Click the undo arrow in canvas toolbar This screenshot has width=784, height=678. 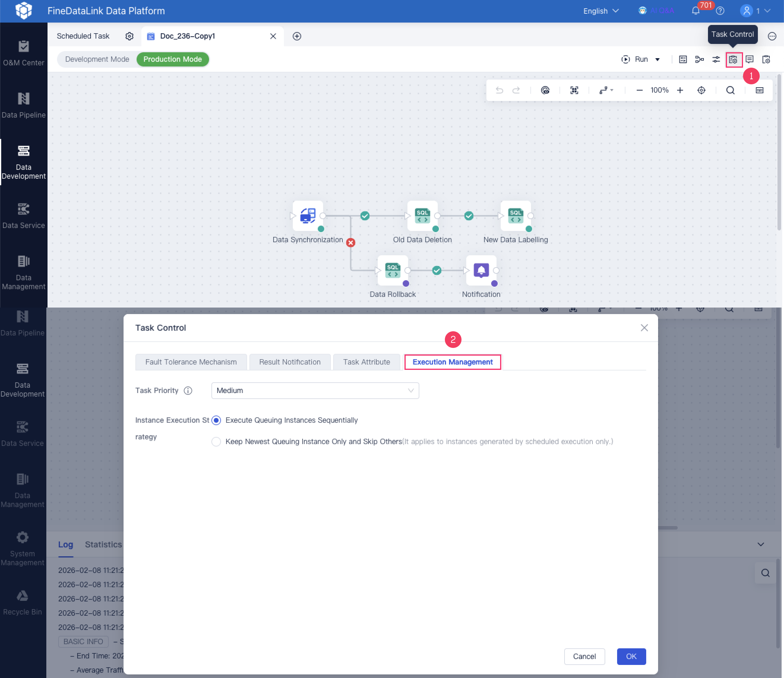pos(499,90)
